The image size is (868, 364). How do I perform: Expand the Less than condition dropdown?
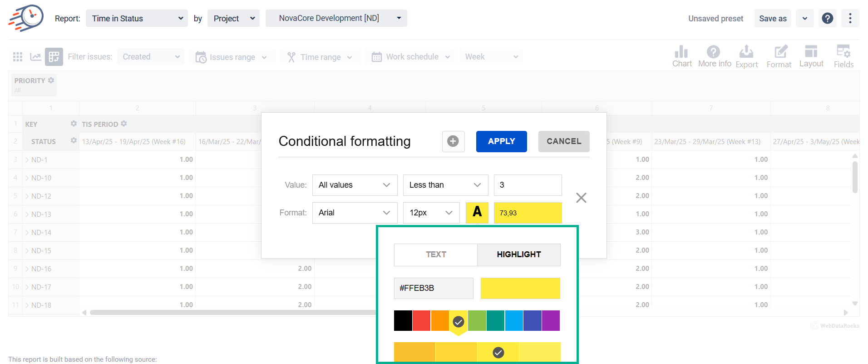pyautogui.click(x=445, y=185)
